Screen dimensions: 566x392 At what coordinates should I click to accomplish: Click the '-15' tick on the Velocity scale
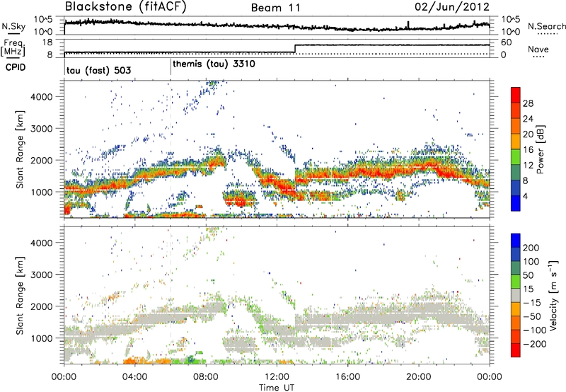532,303
